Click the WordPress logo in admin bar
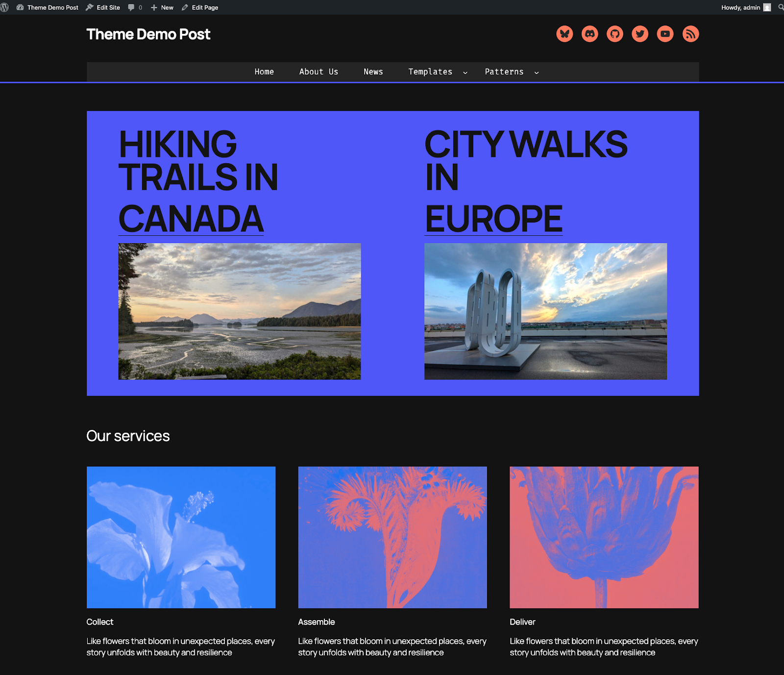 [x=5, y=7]
